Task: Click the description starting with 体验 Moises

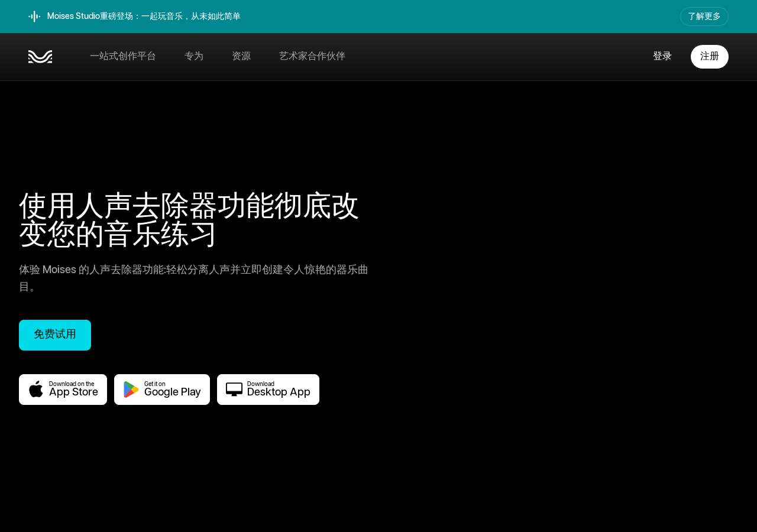Action: tap(194, 278)
